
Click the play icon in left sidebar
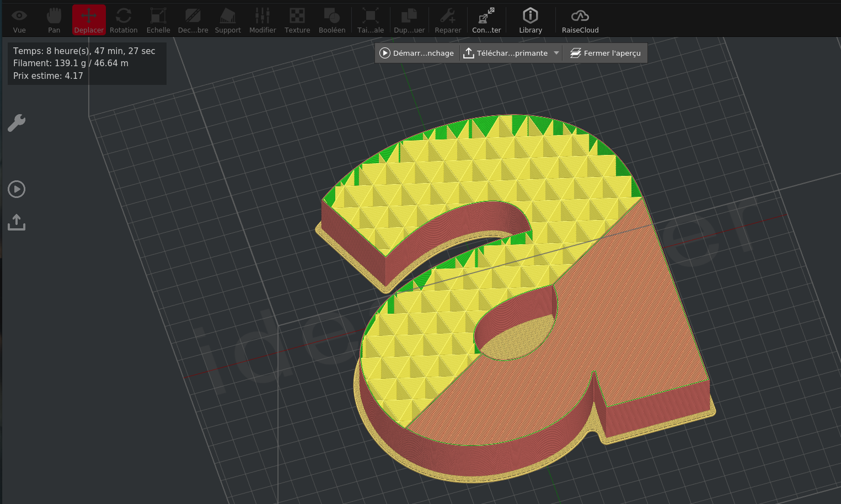[x=17, y=189]
